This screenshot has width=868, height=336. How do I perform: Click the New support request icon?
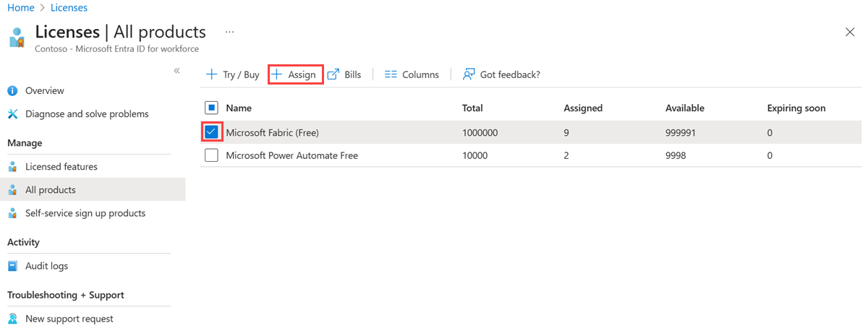pyautogui.click(x=12, y=319)
